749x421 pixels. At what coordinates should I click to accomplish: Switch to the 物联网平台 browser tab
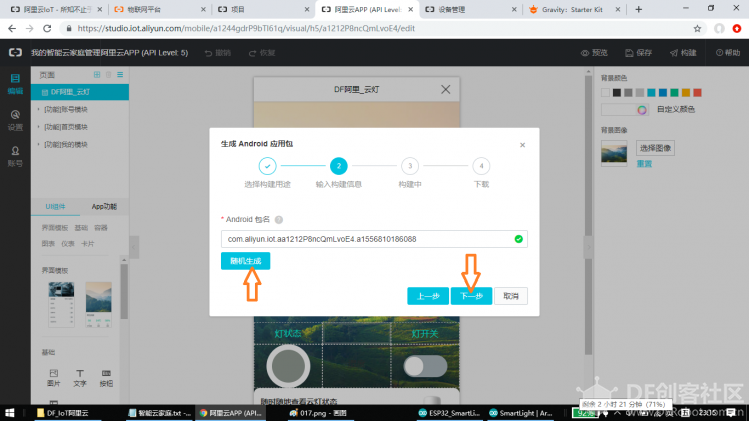tap(160, 10)
